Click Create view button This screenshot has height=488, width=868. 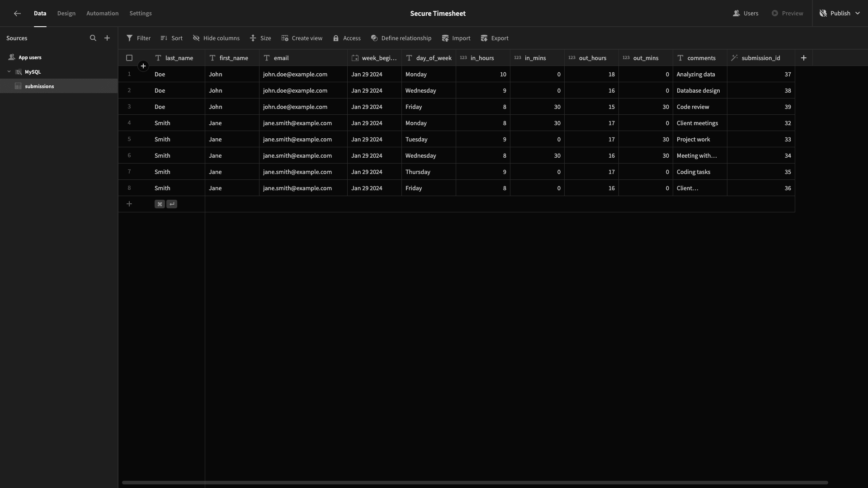[x=302, y=38]
